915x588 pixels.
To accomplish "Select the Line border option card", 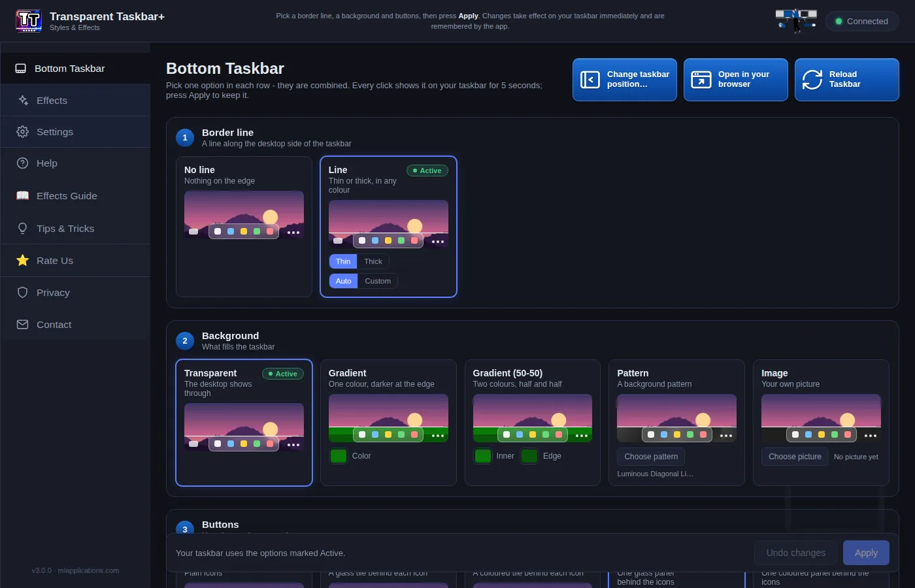I will (388, 227).
